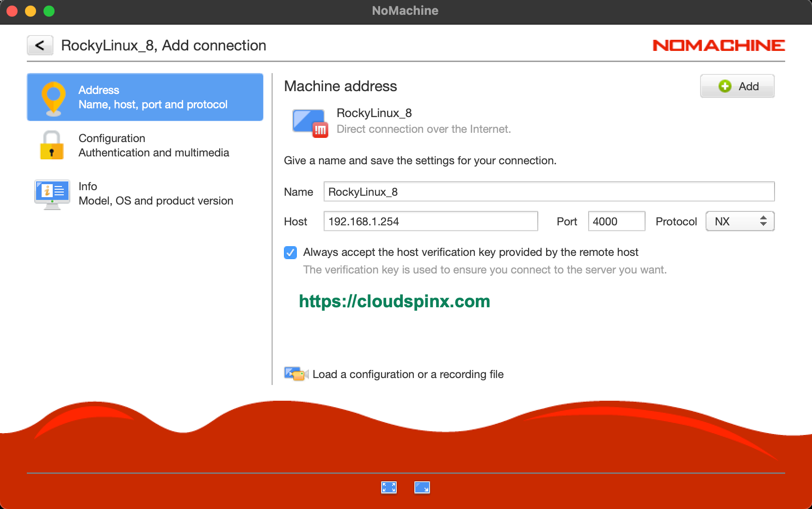Select the Address sidebar section
Screen dimensions: 812x509
point(145,97)
